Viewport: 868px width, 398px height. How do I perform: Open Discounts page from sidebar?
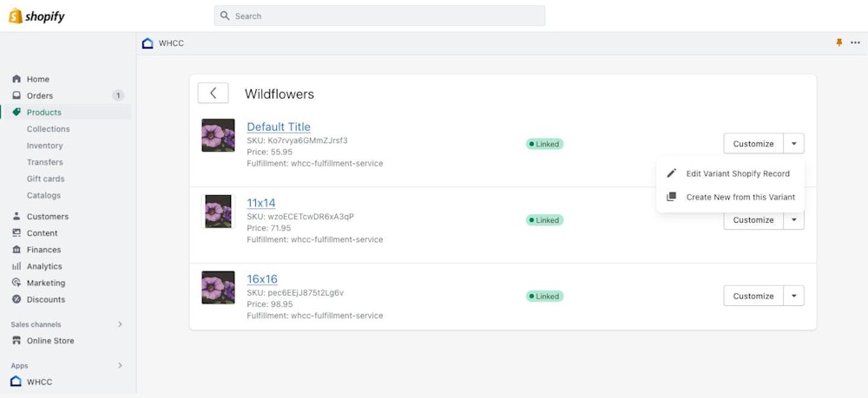(x=45, y=299)
